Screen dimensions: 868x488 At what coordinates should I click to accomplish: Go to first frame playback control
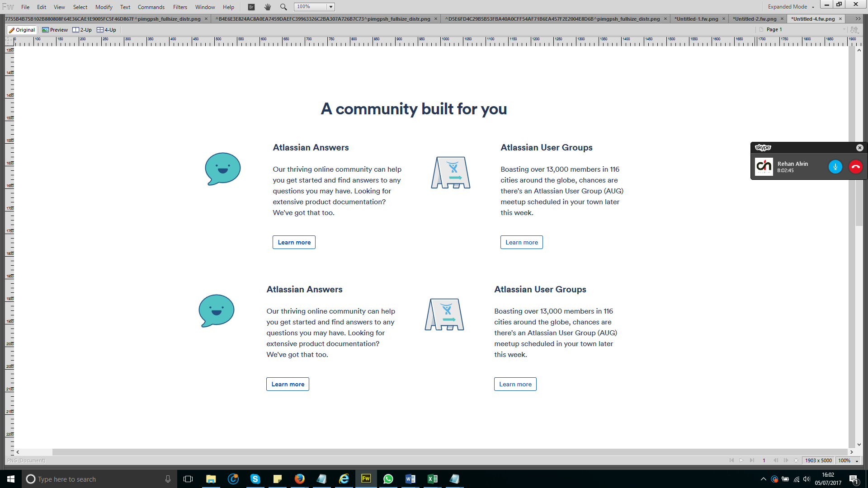[x=731, y=460]
